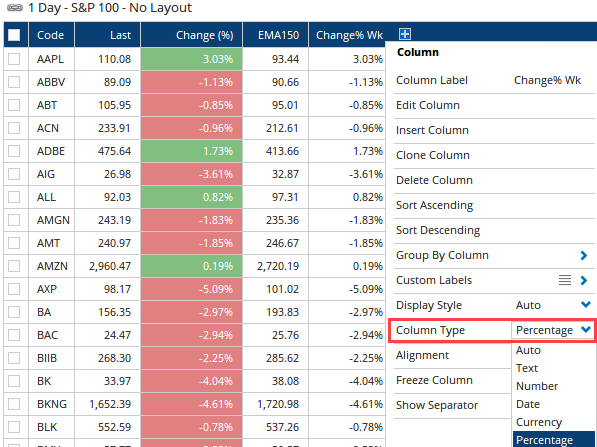Click the plus add-column icon in the header
This screenshot has width=597, height=447.
(405, 34)
